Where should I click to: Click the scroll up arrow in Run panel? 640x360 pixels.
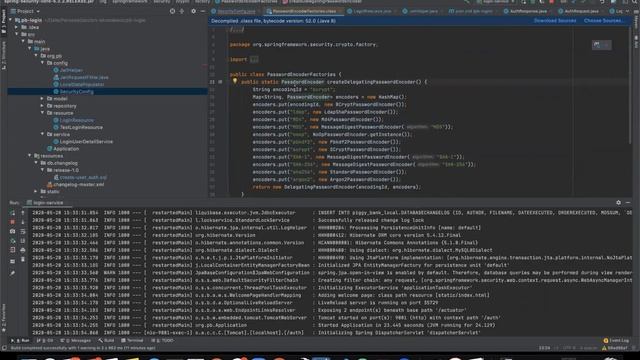click(23, 213)
